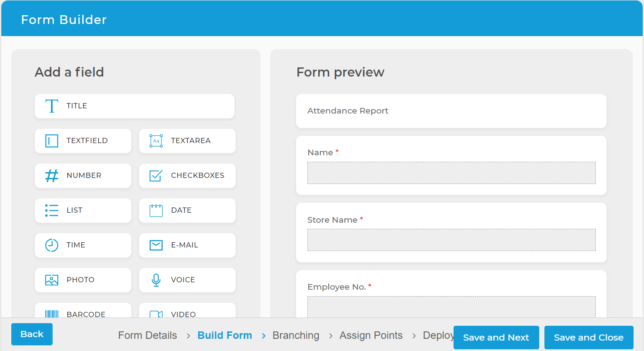Insert a Time field

[83, 245]
